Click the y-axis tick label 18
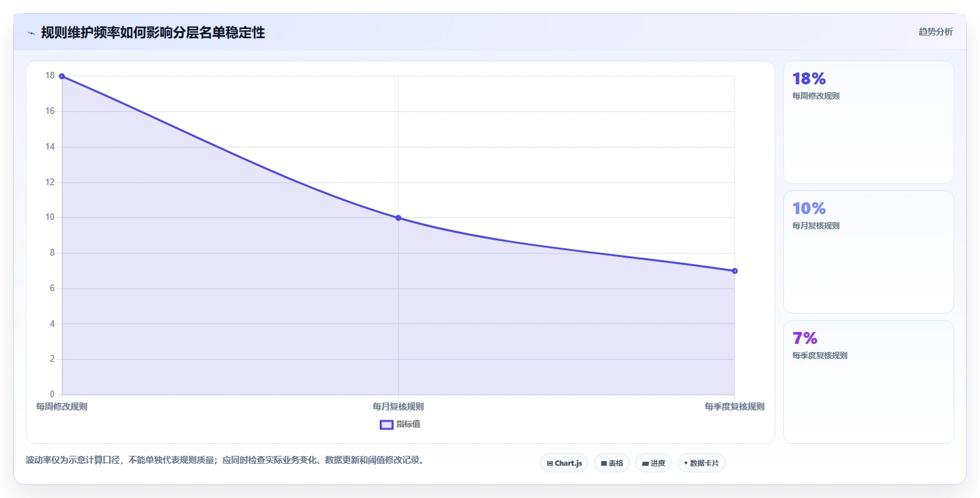 pyautogui.click(x=50, y=76)
